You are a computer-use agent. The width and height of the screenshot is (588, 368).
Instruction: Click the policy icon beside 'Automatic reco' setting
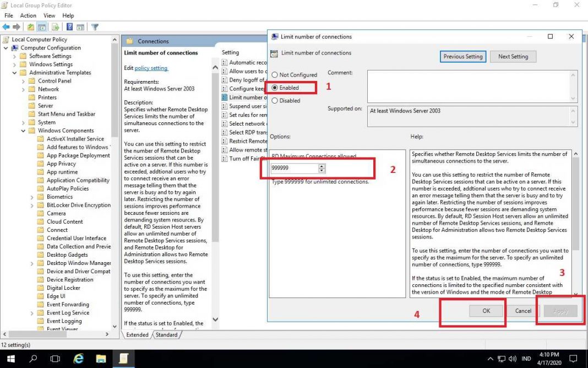click(224, 62)
